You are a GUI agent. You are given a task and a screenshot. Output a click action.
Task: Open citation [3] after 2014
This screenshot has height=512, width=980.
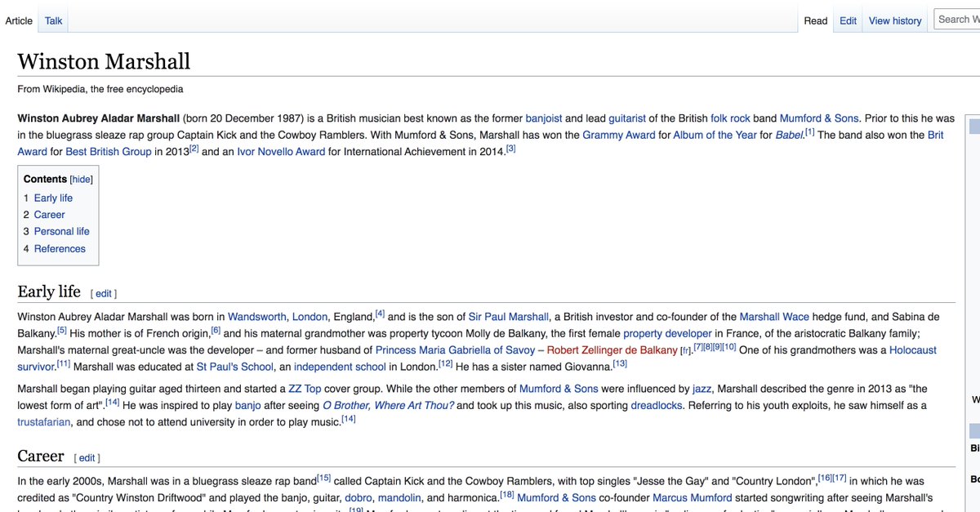point(510,149)
